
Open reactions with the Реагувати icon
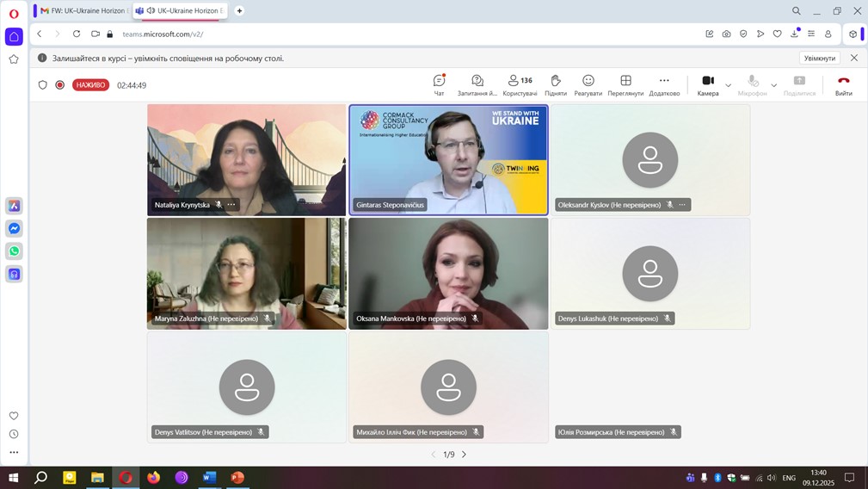[588, 84]
